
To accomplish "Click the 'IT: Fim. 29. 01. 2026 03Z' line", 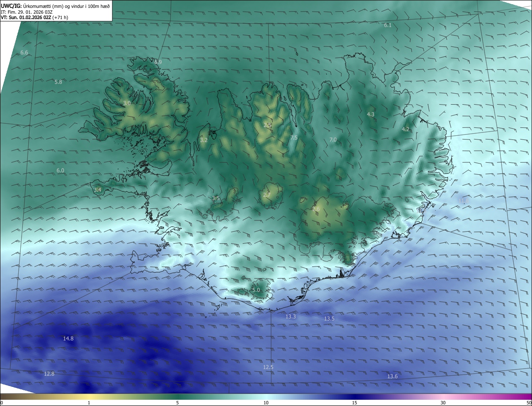I will point(27,12).
